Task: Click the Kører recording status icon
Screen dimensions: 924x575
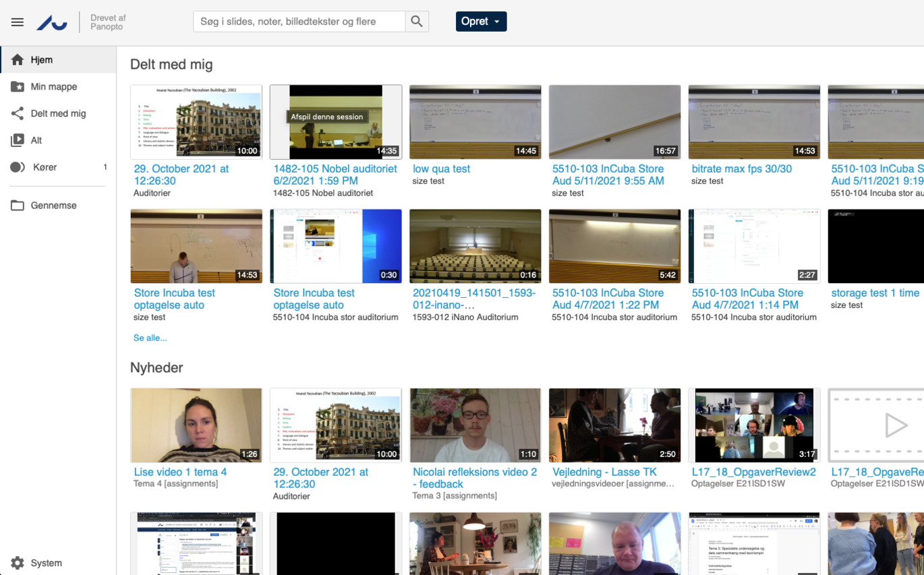Action: pos(18,167)
